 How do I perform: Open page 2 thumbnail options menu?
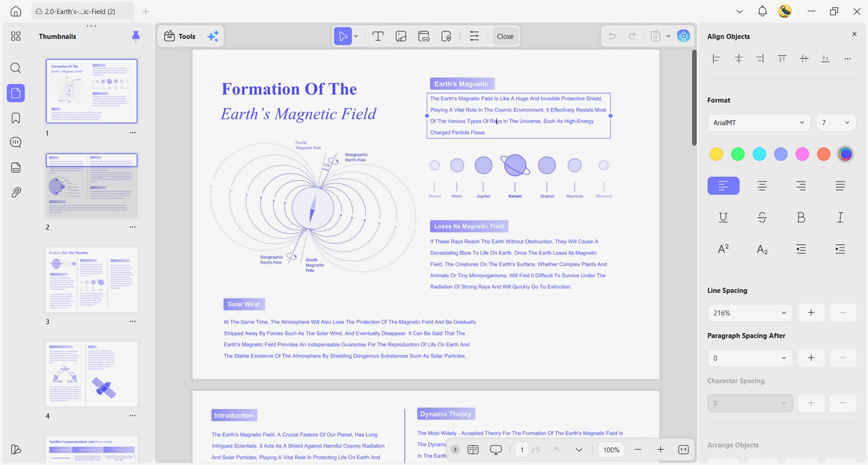(x=132, y=227)
